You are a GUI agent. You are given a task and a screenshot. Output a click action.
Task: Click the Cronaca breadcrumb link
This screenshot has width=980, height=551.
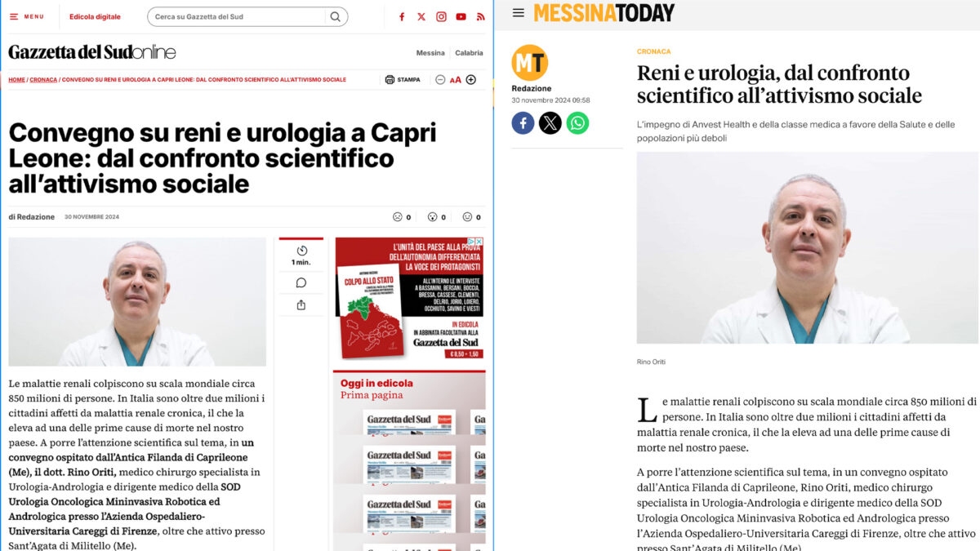tap(43, 80)
